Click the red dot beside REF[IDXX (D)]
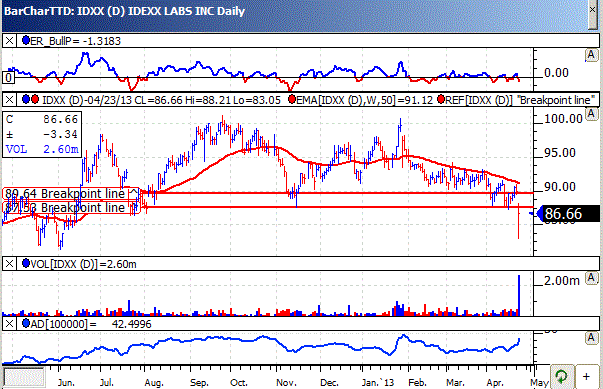This screenshot has height=389, width=603. coord(441,100)
